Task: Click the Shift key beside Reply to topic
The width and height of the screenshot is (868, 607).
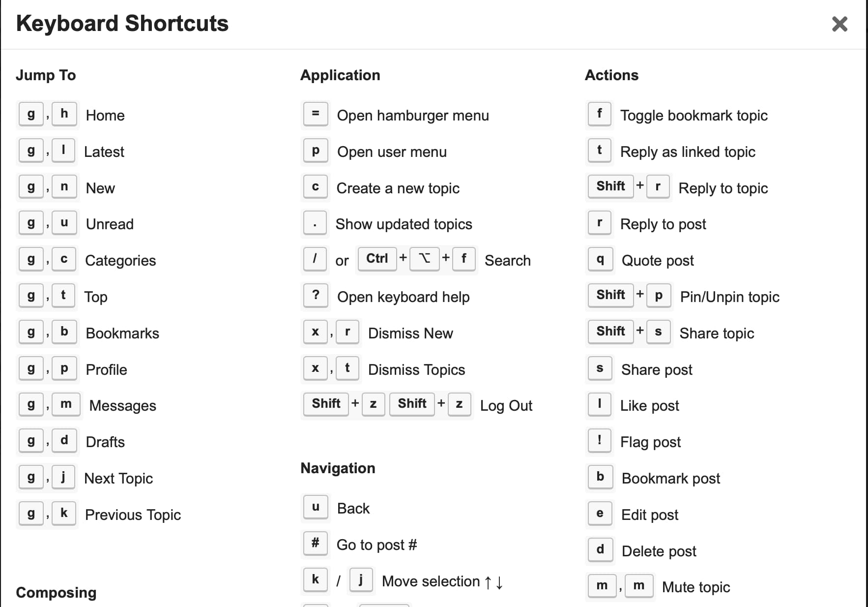Action: 611,186
